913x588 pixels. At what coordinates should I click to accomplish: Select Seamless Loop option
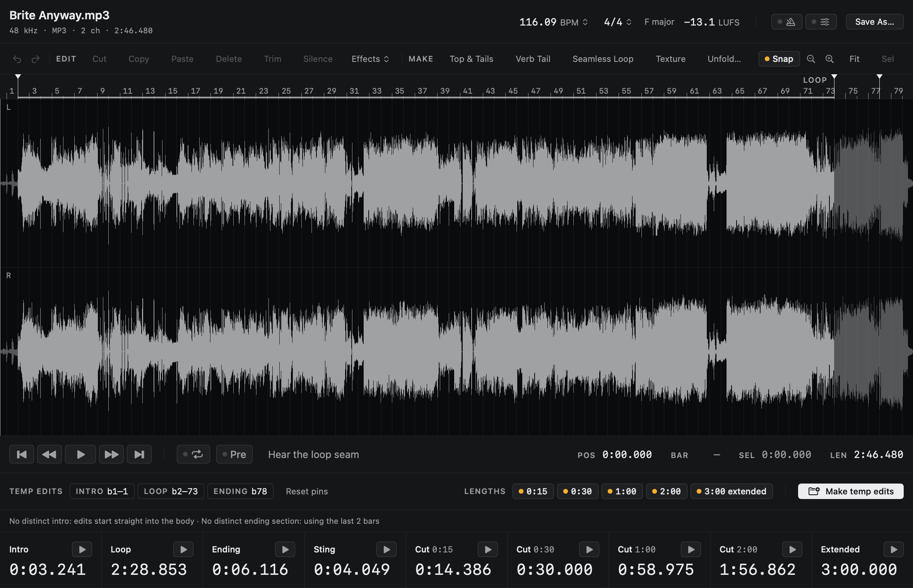point(603,59)
